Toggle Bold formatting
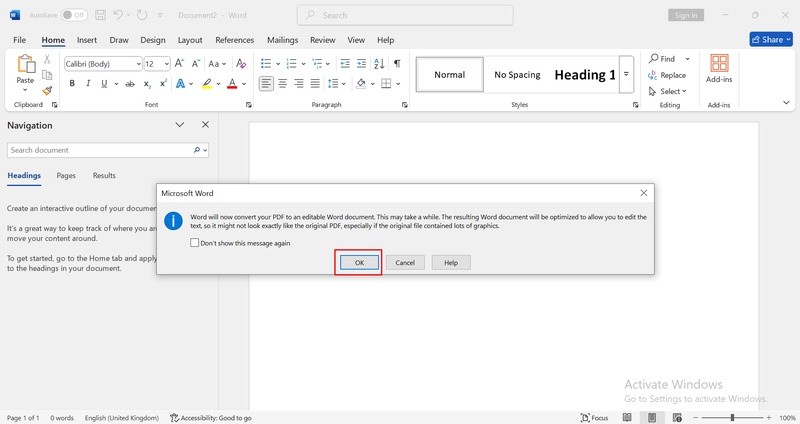The height and width of the screenshot is (424, 800). coord(72,83)
